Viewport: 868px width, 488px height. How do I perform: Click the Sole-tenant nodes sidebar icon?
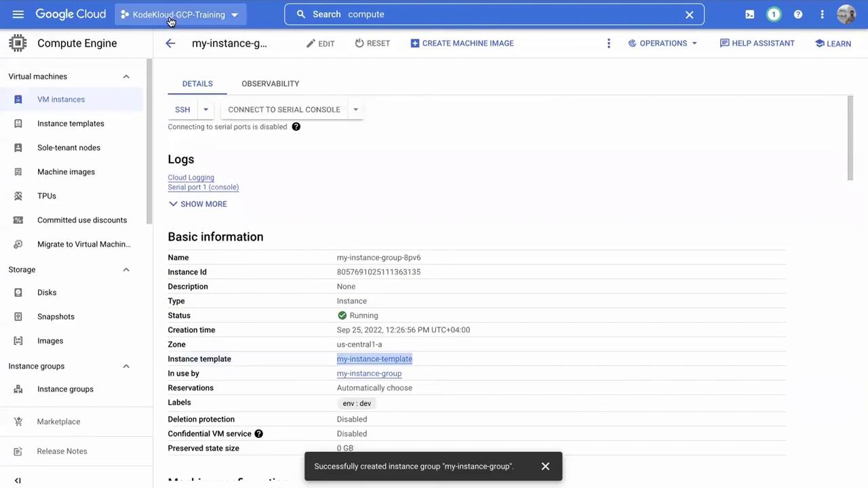(18, 148)
